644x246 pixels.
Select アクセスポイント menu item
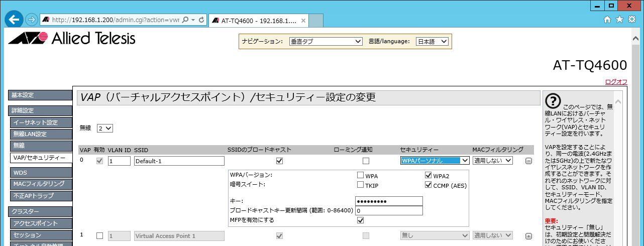point(41,223)
